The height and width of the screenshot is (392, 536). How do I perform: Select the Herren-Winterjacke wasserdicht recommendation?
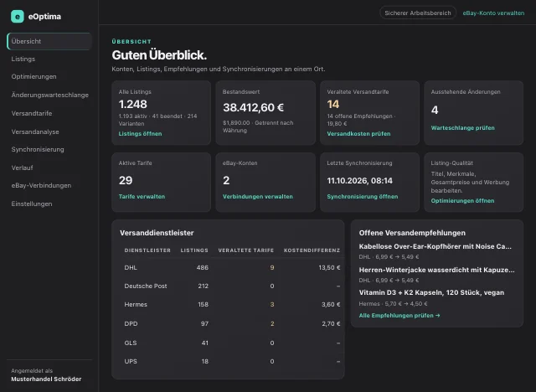436,270
